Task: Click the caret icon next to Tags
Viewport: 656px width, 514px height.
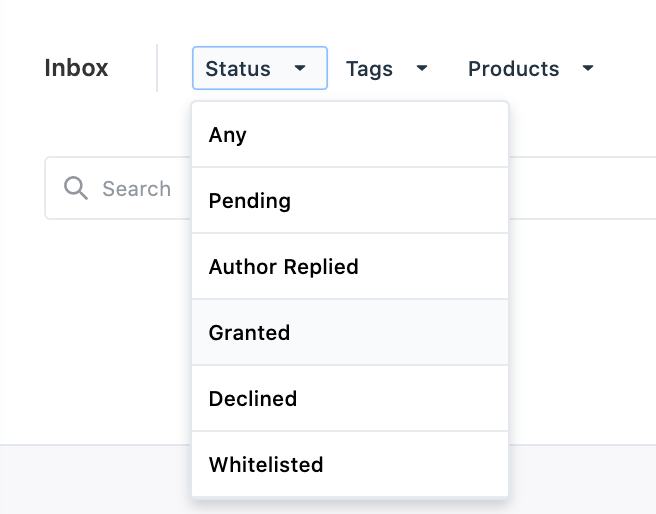Action: pos(422,69)
